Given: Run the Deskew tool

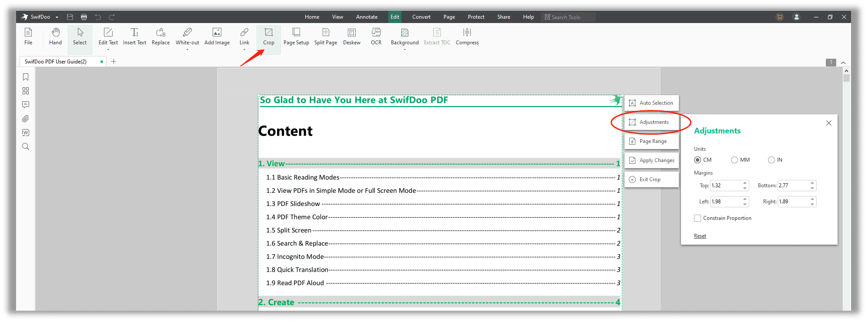Looking at the screenshot, I should [352, 37].
